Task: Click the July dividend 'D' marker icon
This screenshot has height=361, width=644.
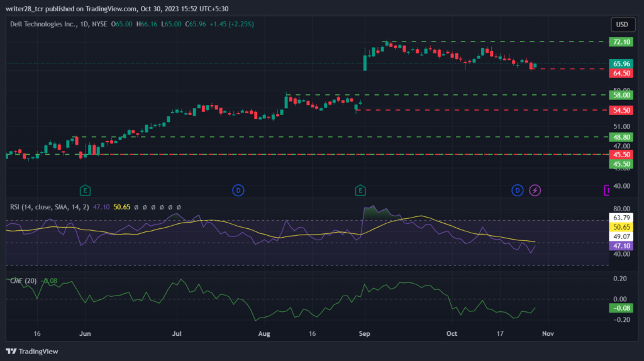Action: click(x=238, y=190)
